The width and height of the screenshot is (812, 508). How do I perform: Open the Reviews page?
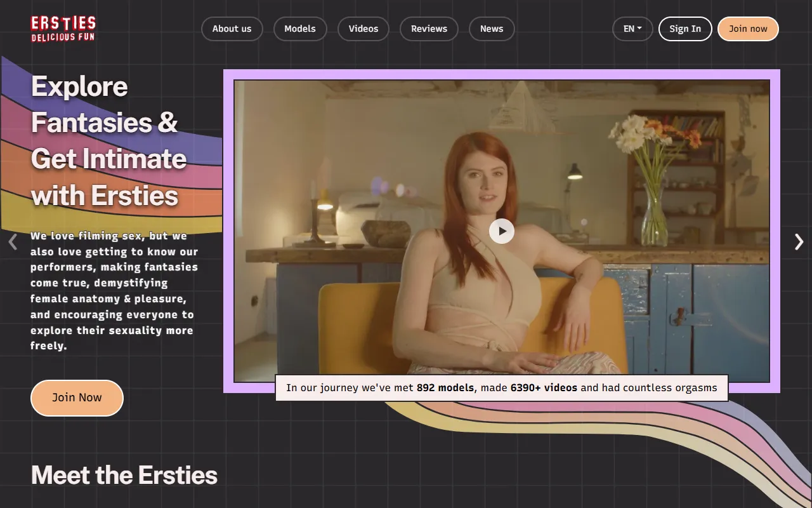429,29
